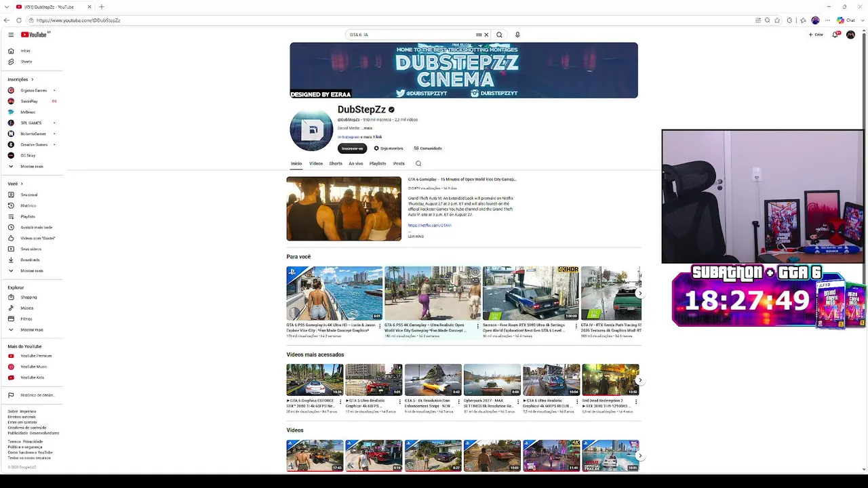Image resolution: width=868 pixels, height=488 pixels.
Task: Switch to the channel Shorts tab
Action: tap(336, 163)
